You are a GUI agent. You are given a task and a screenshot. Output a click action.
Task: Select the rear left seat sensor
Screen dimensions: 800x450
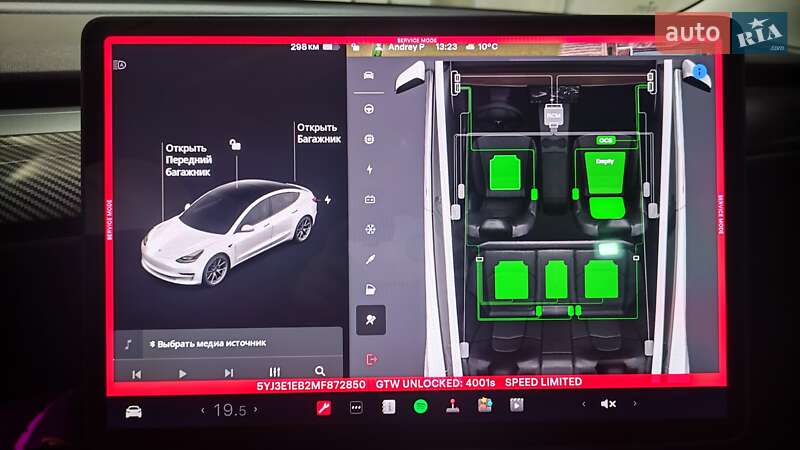[511, 280]
